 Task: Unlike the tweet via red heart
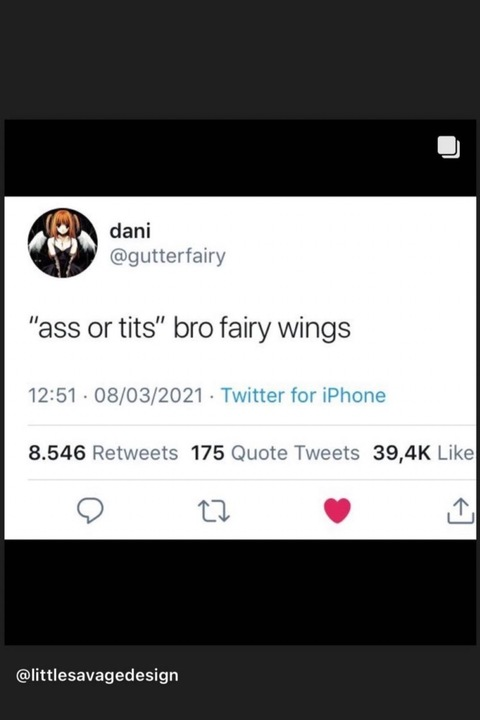coord(337,511)
